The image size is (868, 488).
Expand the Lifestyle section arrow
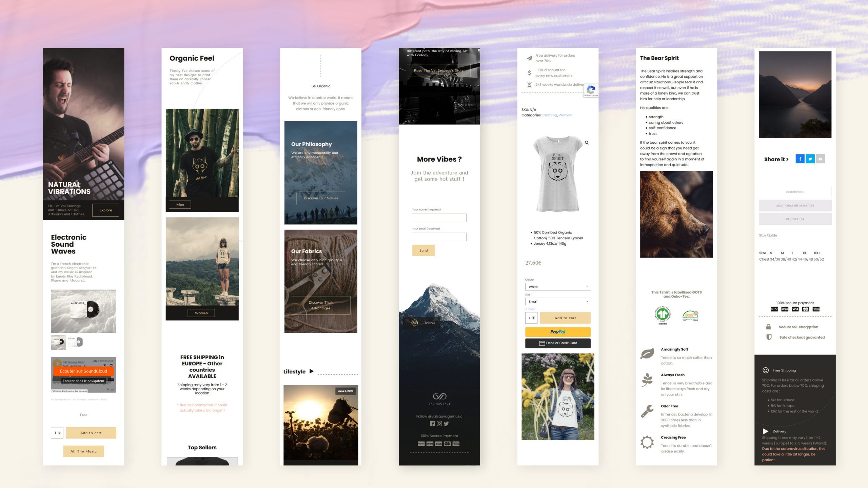pyautogui.click(x=312, y=371)
